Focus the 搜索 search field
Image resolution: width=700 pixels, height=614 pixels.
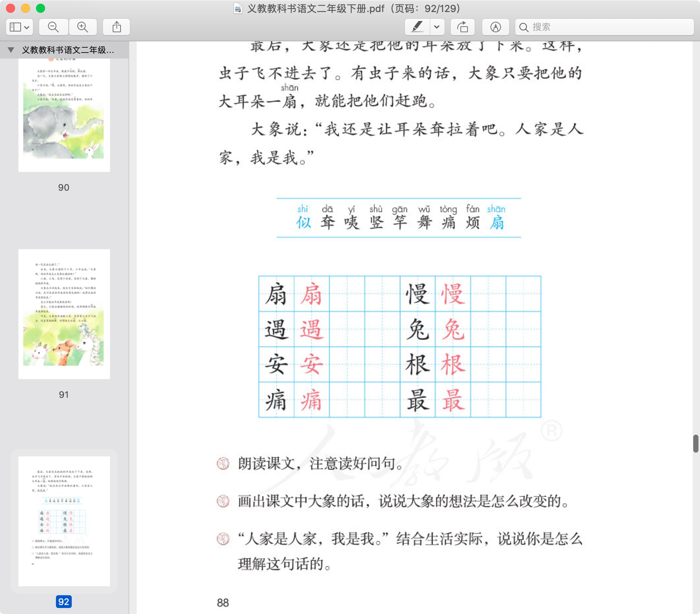(608, 27)
